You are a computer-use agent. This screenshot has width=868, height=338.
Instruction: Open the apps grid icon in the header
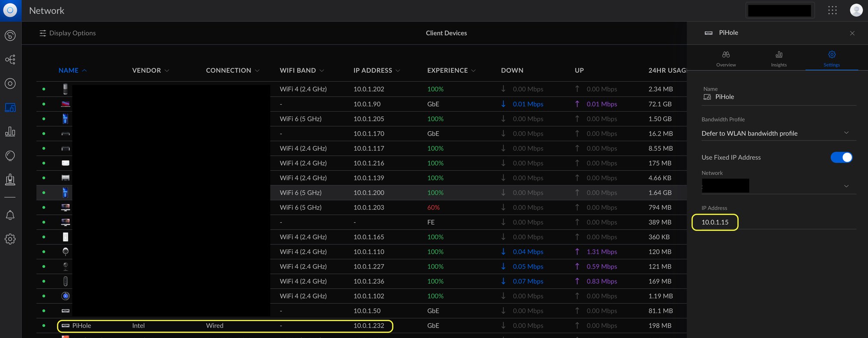tap(832, 10)
